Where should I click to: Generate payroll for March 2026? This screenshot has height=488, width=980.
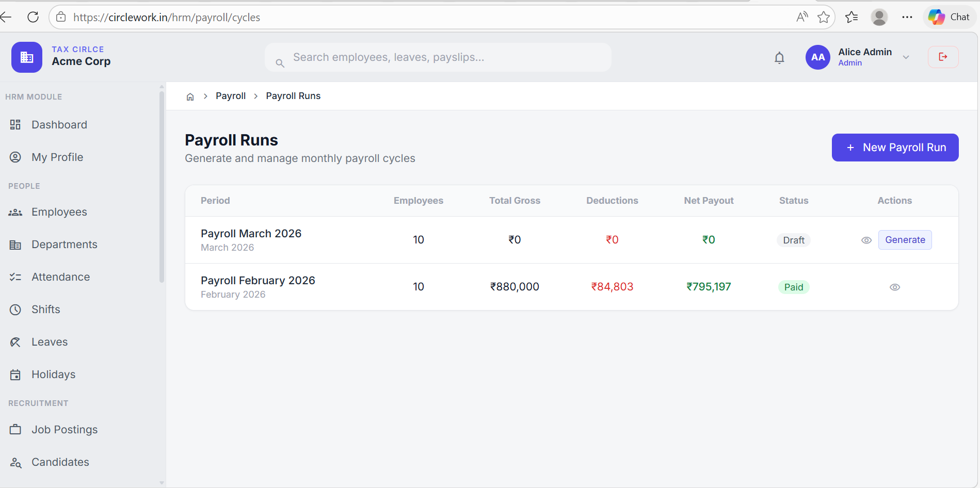(905, 240)
